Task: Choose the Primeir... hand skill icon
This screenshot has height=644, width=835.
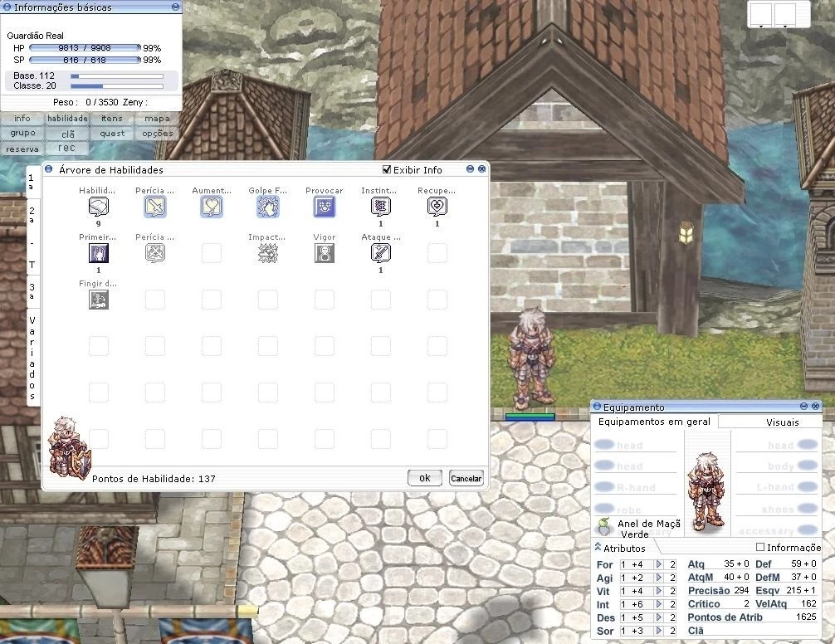Action: [99, 253]
